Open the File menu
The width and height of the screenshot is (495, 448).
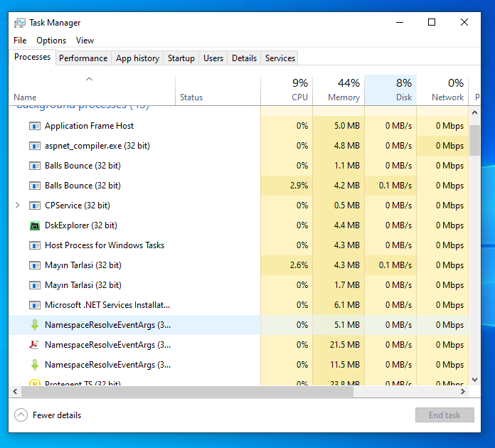pyautogui.click(x=20, y=41)
